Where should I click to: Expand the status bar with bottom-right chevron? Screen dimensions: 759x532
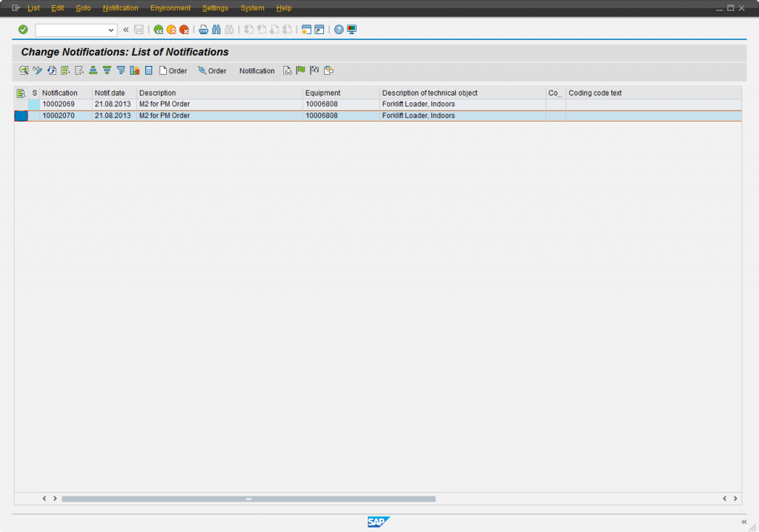pyautogui.click(x=744, y=522)
